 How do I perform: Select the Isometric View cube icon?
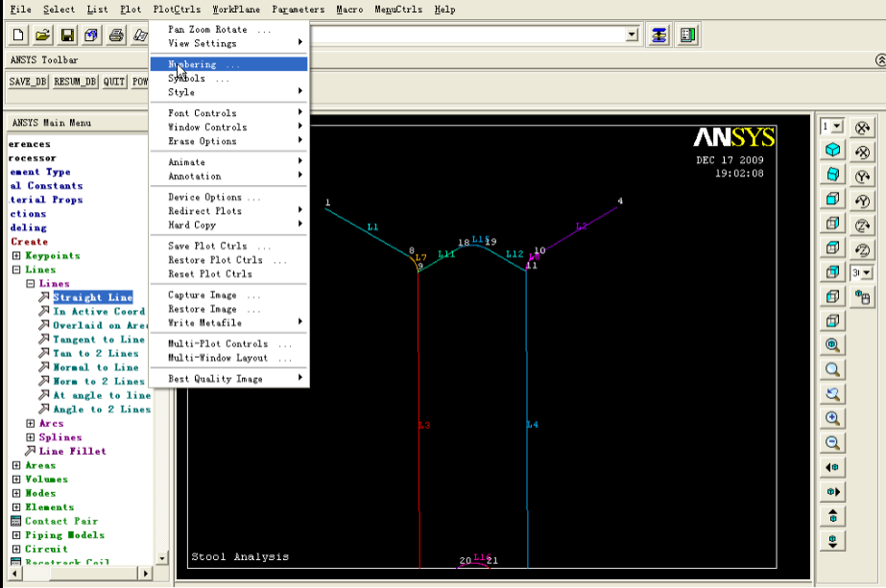pos(832,151)
